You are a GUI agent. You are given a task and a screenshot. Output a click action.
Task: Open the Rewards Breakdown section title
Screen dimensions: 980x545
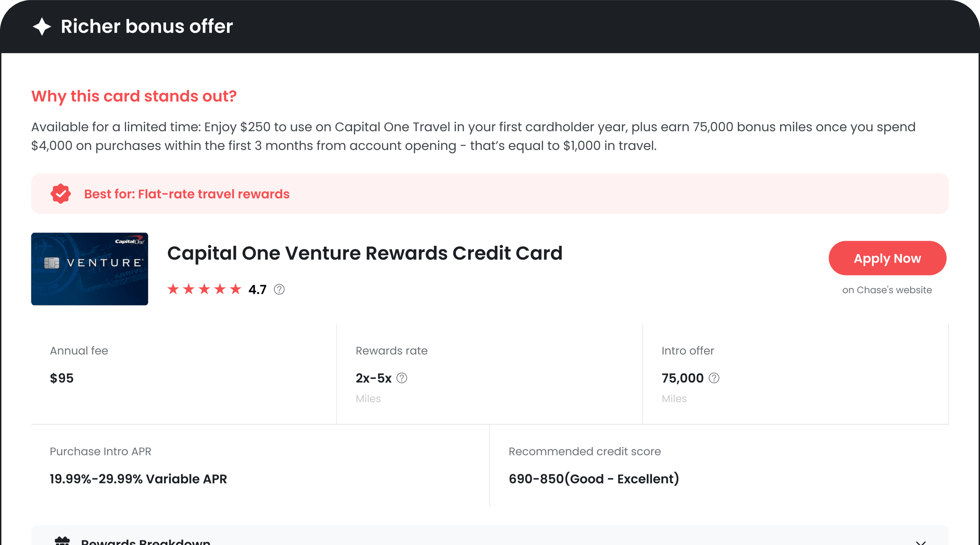(x=146, y=541)
